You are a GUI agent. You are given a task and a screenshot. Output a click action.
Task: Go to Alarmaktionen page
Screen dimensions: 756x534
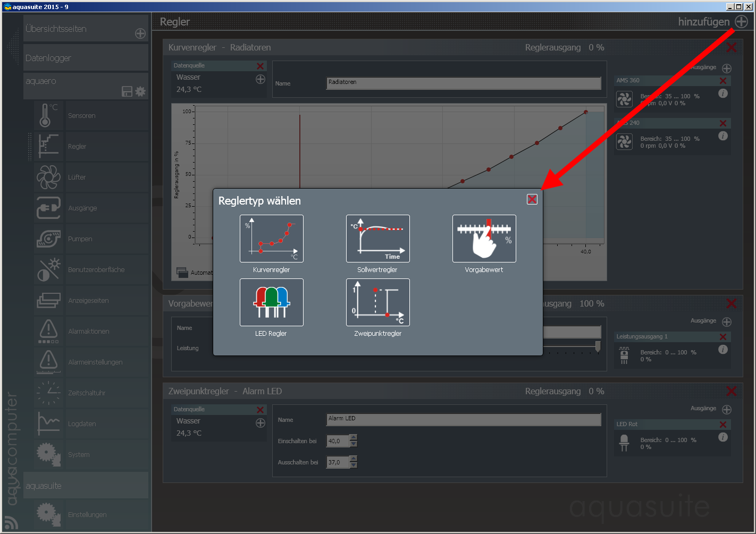(88, 332)
